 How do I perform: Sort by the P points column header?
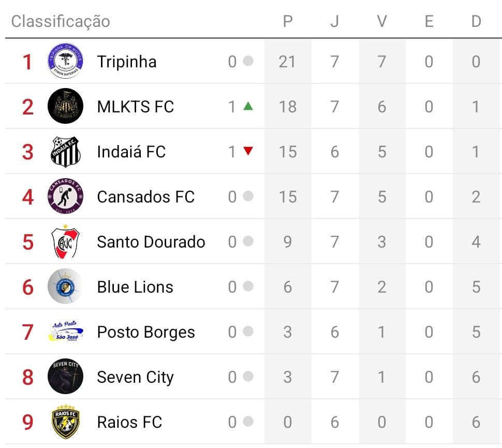(288, 21)
